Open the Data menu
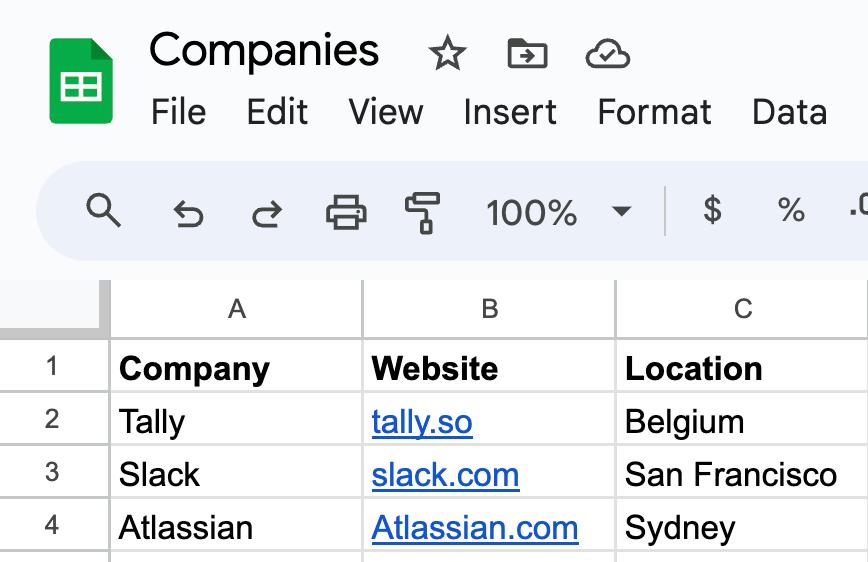Image resolution: width=868 pixels, height=562 pixels. pyautogui.click(x=789, y=112)
